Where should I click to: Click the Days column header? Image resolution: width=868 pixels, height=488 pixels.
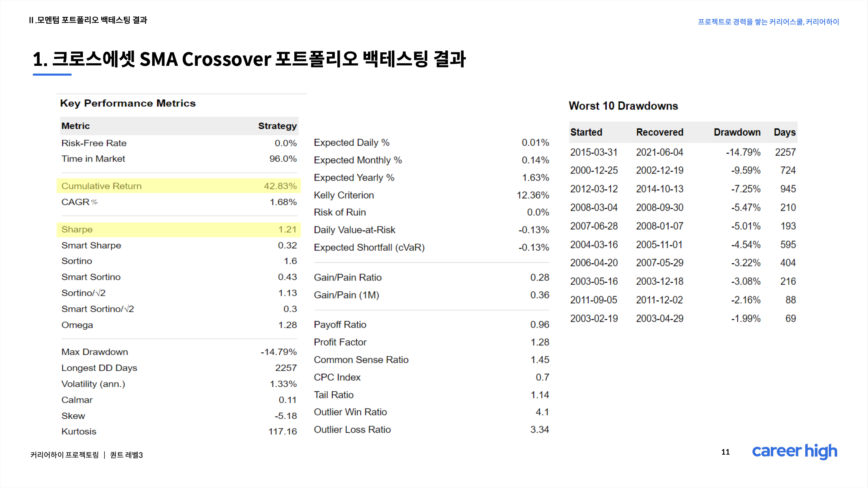click(784, 132)
